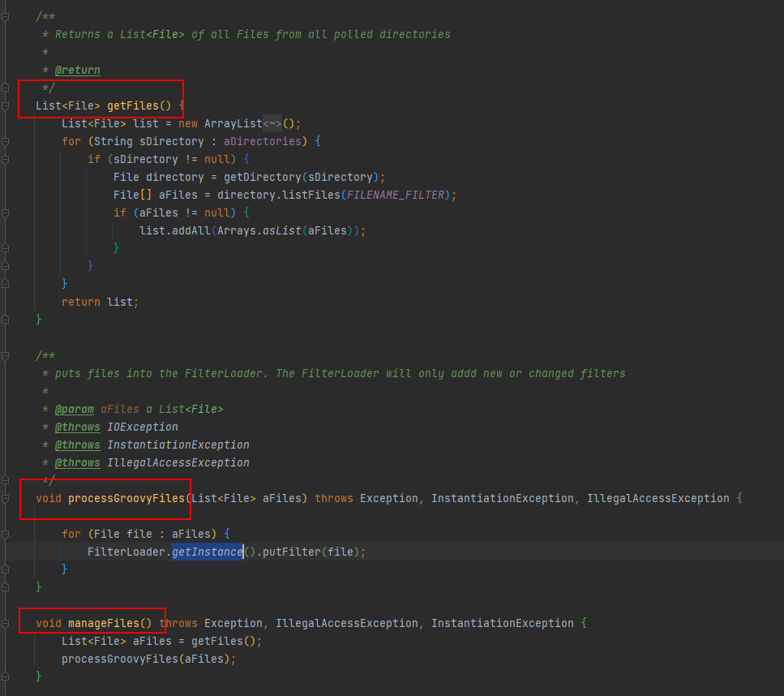
Task: Fold the 'for (String sDirectory' loop block
Action: pos(5,142)
